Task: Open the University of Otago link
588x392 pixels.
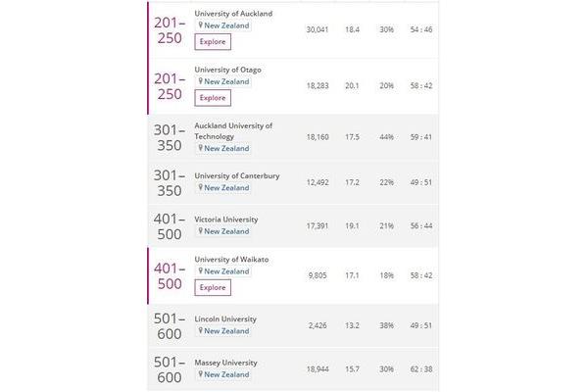Action: pos(227,70)
